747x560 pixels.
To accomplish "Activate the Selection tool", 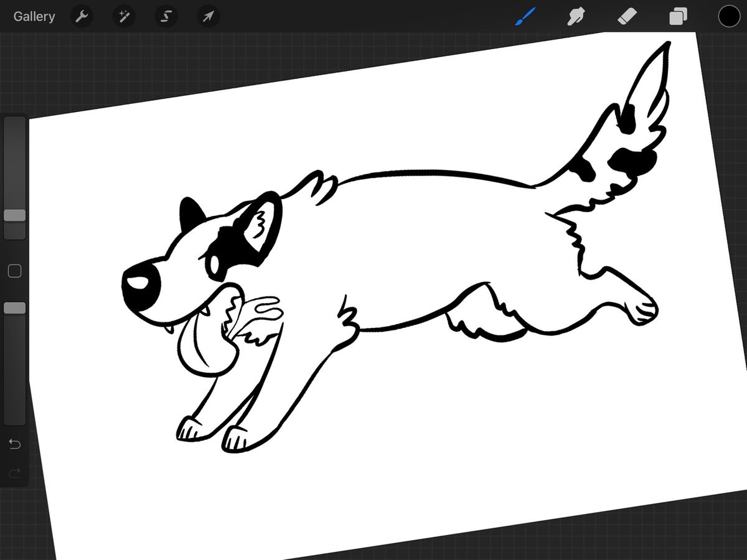I will pyautogui.click(x=166, y=16).
